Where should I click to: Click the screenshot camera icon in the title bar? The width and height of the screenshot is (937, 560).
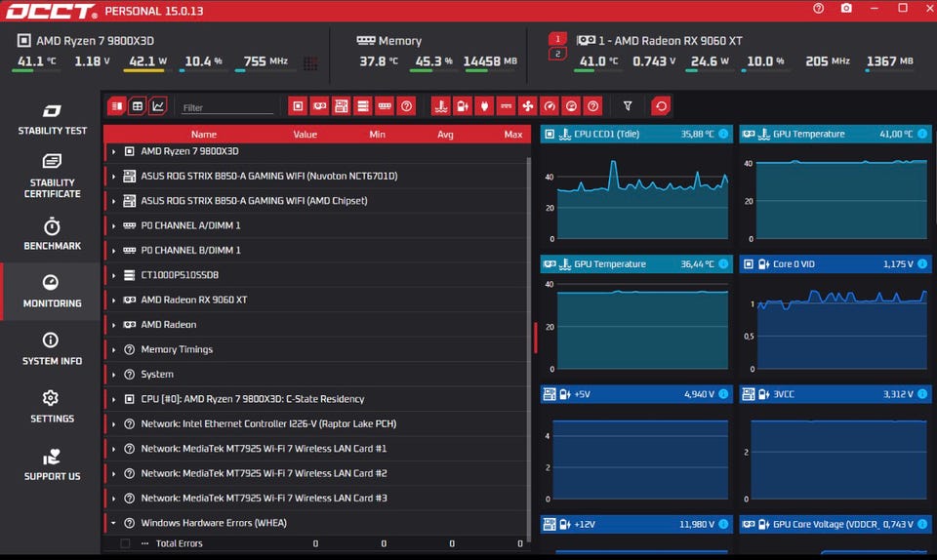(x=846, y=9)
